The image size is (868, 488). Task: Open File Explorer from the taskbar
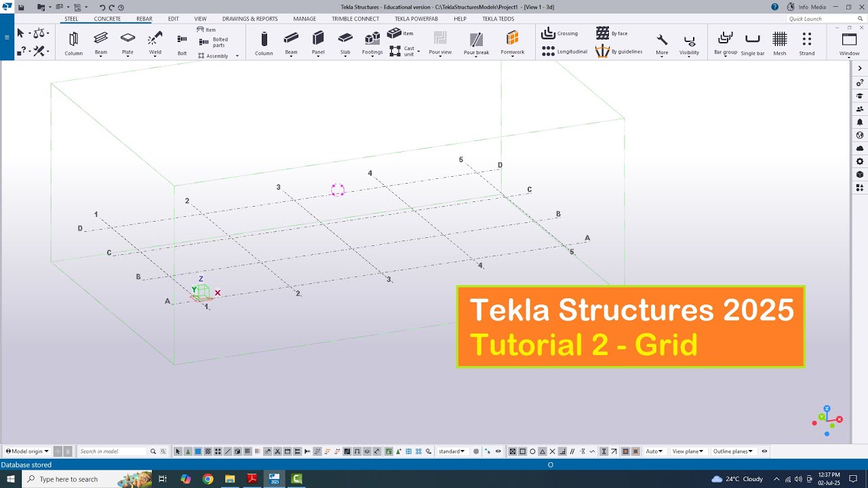pyautogui.click(x=229, y=479)
